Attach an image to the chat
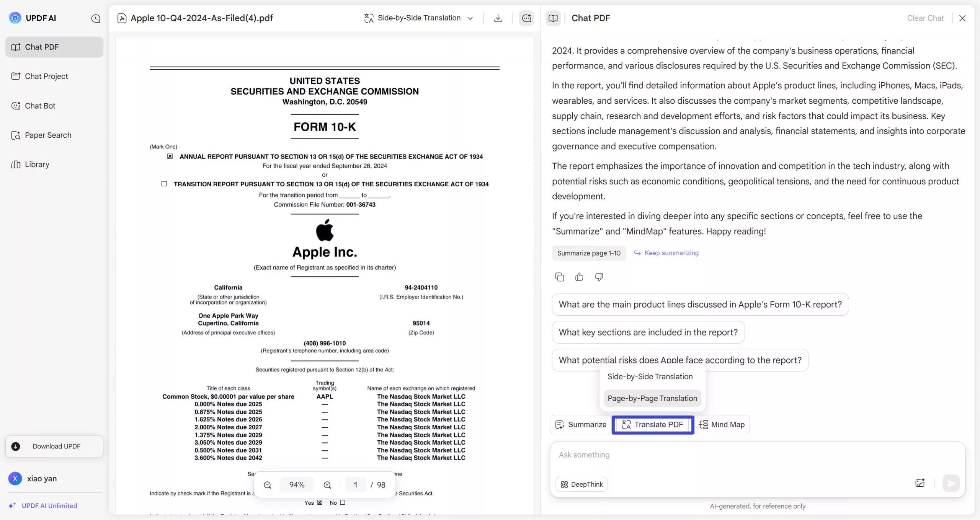 (x=920, y=483)
